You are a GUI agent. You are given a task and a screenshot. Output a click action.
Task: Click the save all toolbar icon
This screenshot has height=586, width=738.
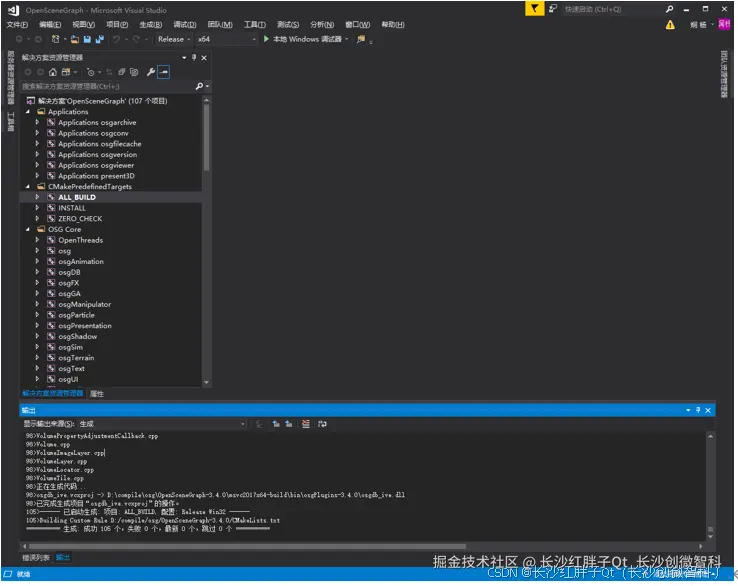pyautogui.click(x=99, y=39)
